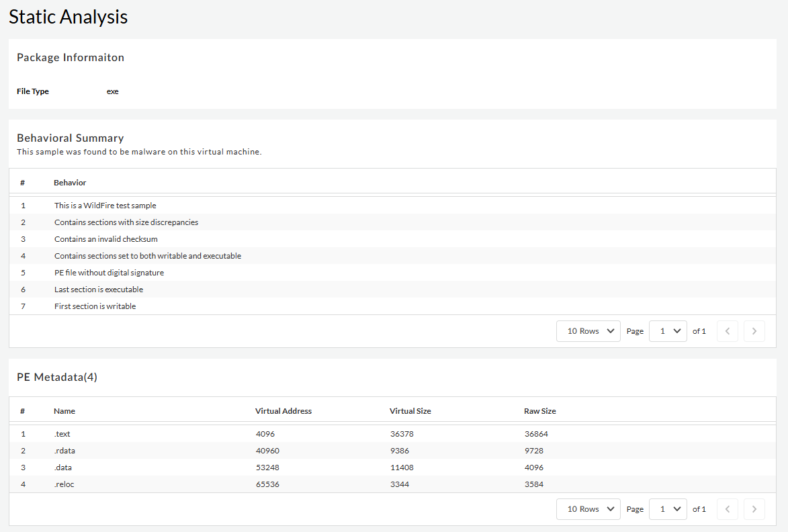Open the 10 Rows dropdown in PE Metadata
This screenshot has width=788, height=532.
(588, 509)
